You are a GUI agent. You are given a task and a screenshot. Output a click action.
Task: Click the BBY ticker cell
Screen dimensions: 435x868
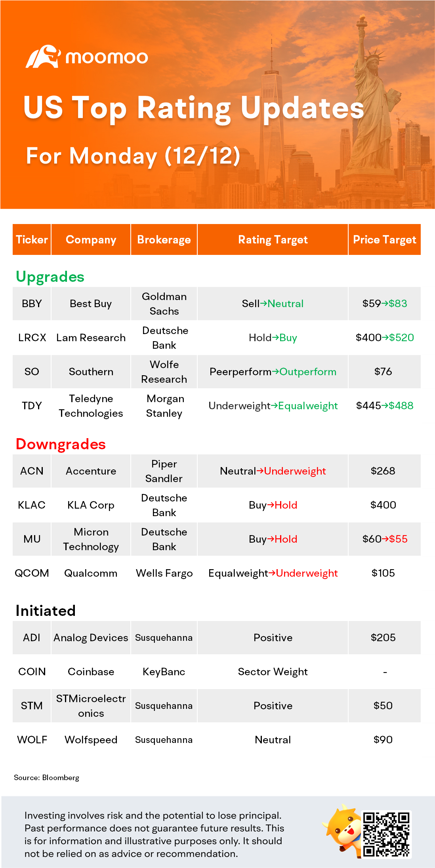32,304
